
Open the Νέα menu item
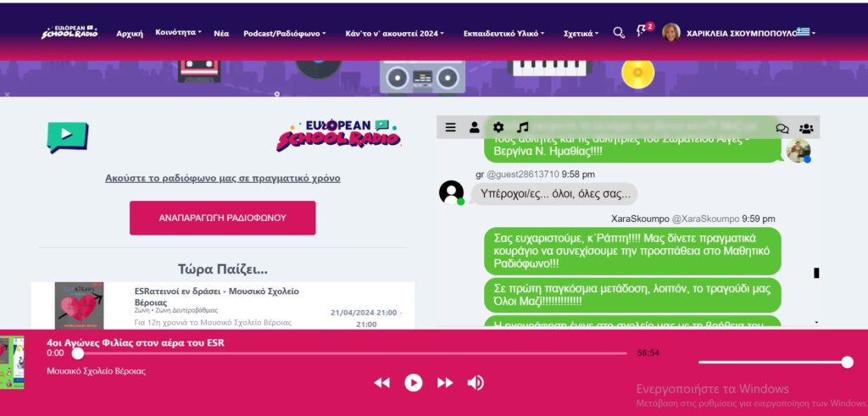(x=221, y=33)
